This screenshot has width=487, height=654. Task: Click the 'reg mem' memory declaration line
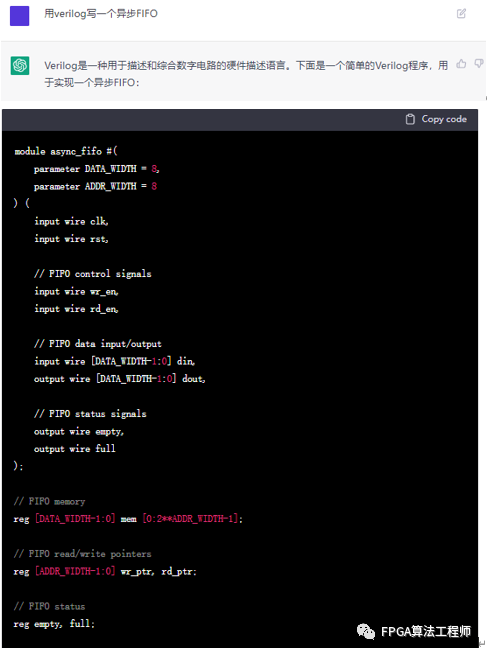(x=128, y=519)
